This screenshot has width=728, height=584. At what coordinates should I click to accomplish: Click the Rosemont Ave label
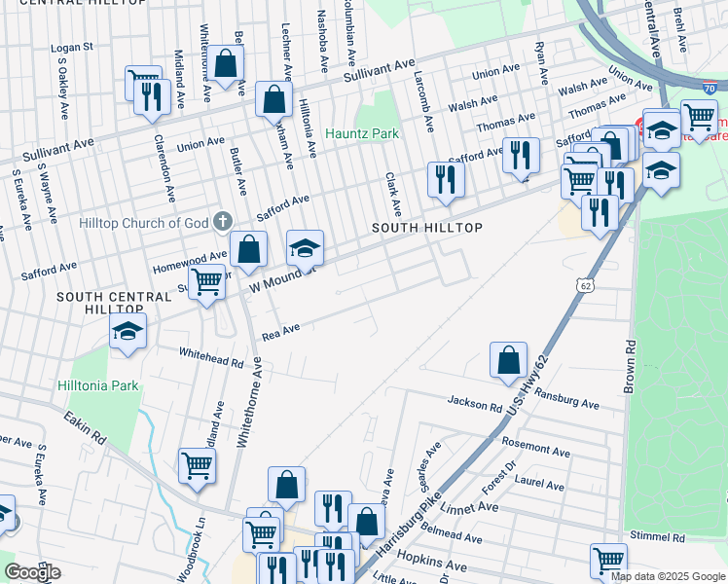coord(536,447)
